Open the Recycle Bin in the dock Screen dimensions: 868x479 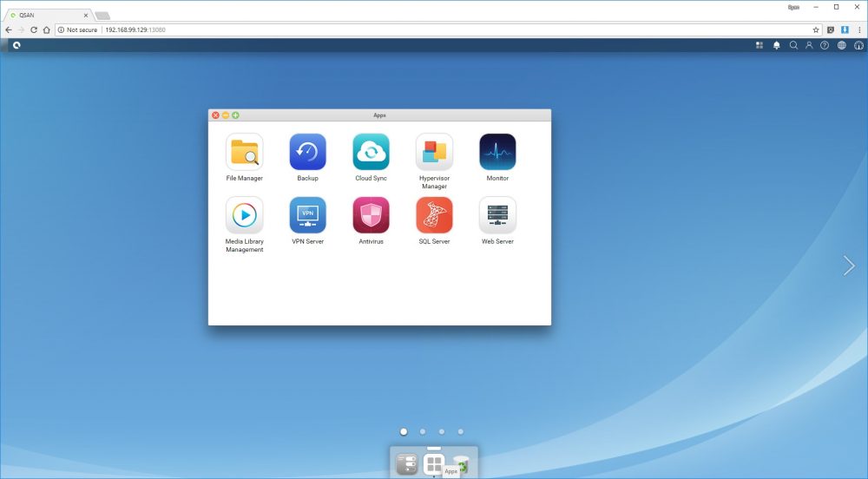click(461, 464)
